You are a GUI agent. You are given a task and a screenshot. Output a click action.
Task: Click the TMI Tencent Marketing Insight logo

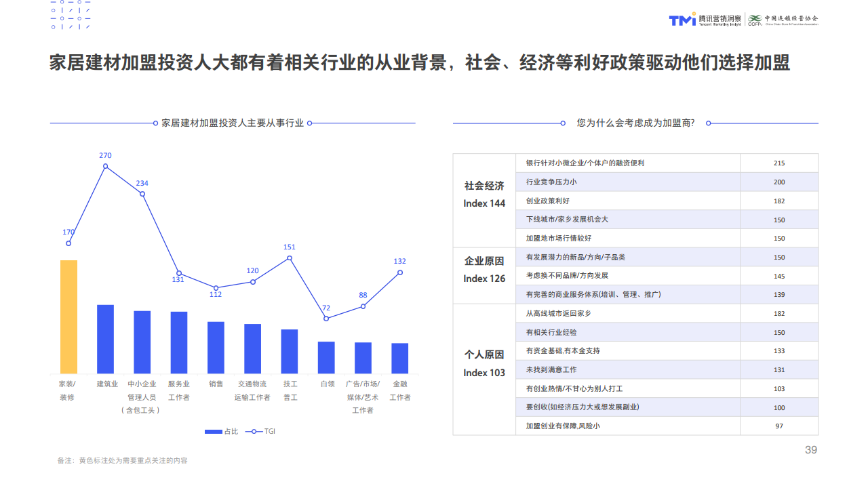[705, 20]
